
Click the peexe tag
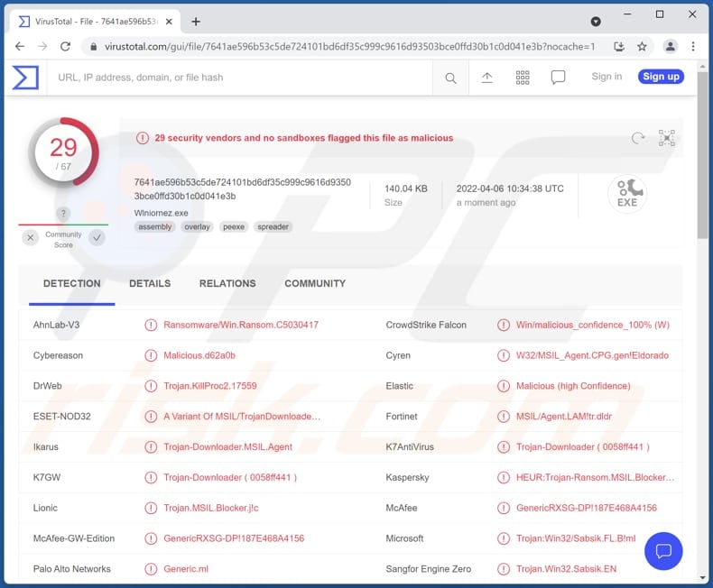234,226
